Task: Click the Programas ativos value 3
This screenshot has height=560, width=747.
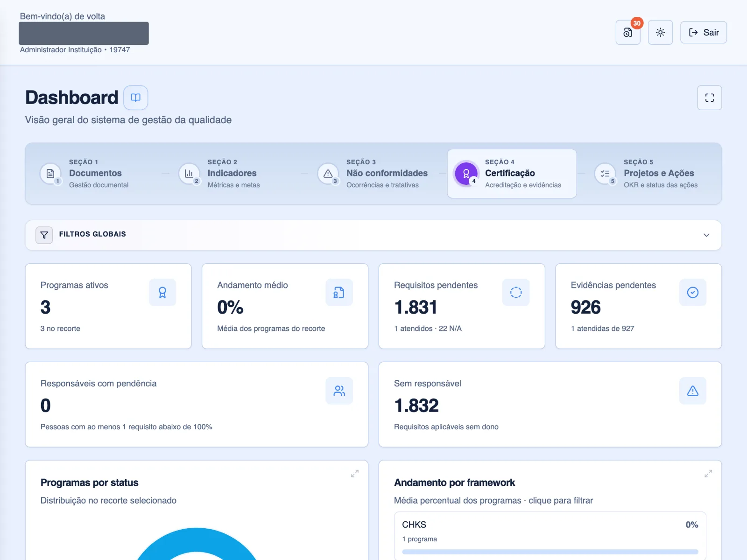Action: tap(45, 307)
